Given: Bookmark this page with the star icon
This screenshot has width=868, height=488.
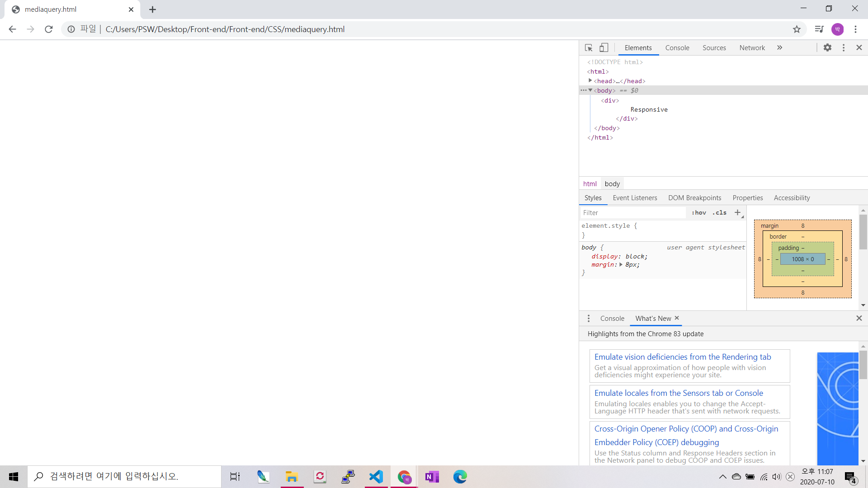Looking at the screenshot, I should (797, 29).
